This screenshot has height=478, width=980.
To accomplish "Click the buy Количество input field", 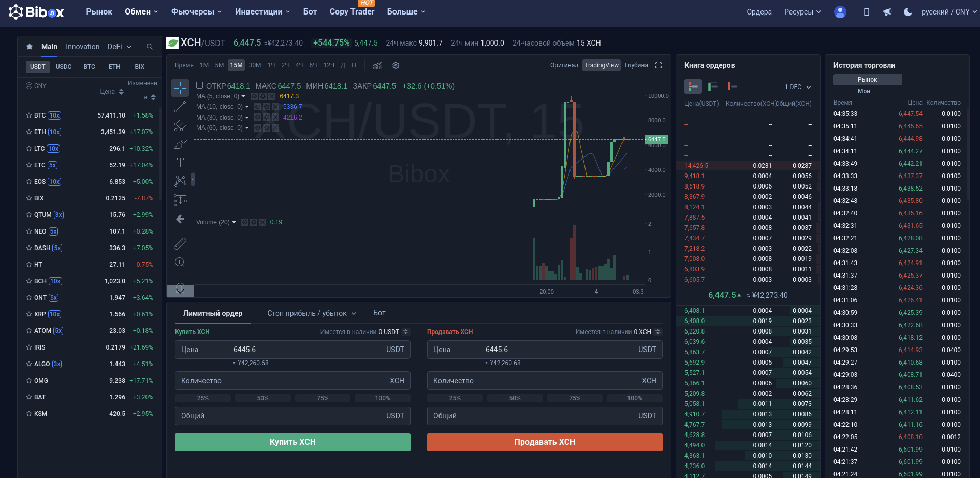I will click(292, 381).
